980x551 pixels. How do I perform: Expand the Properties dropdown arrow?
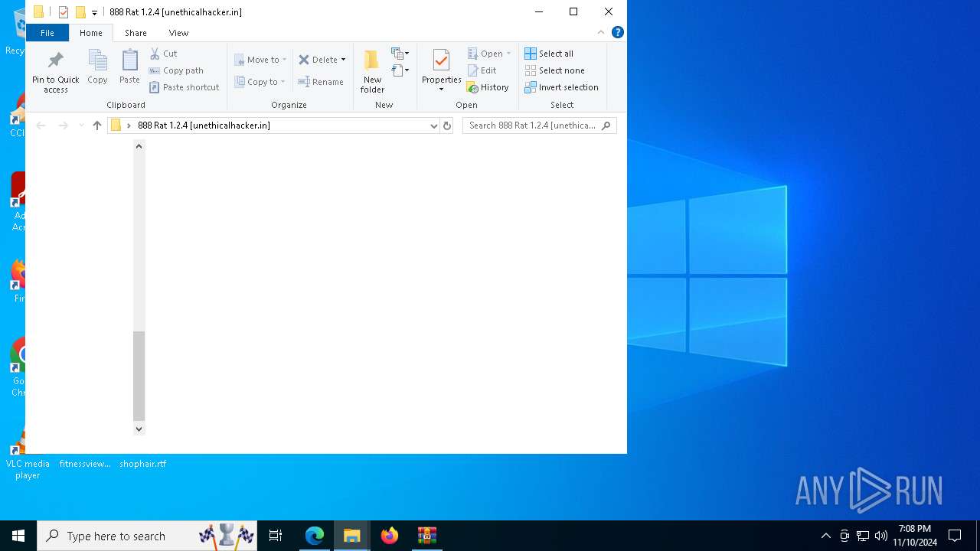(441, 90)
